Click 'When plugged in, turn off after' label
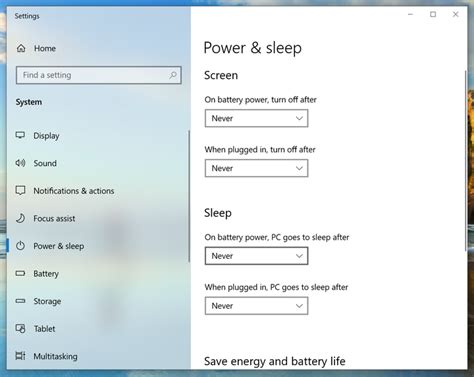The image size is (474, 377). coord(260,150)
